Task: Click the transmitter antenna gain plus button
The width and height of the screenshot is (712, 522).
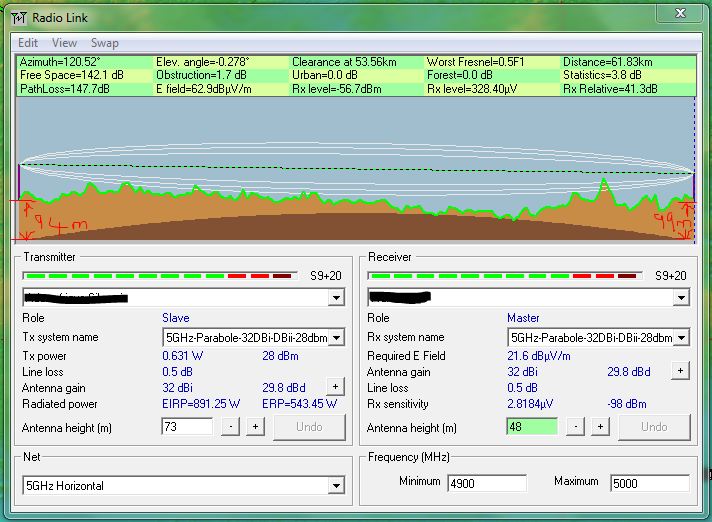Action: point(334,387)
